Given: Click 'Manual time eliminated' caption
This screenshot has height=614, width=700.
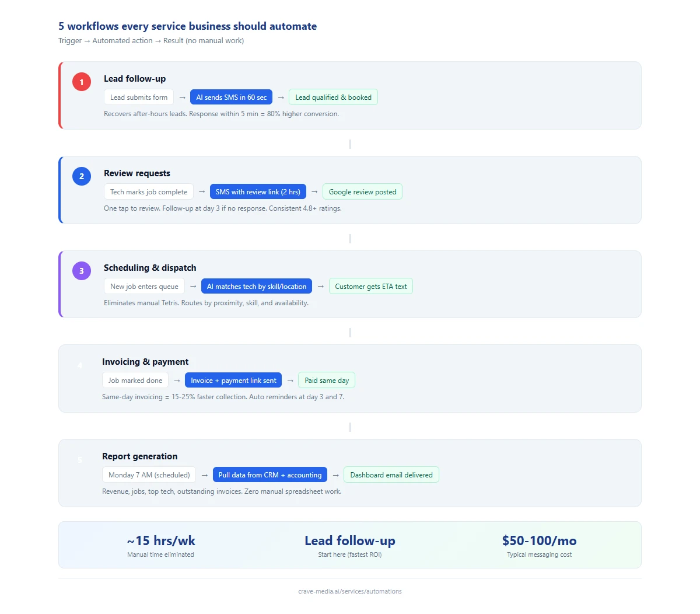Looking at the screenshot, I should [161, 554].
